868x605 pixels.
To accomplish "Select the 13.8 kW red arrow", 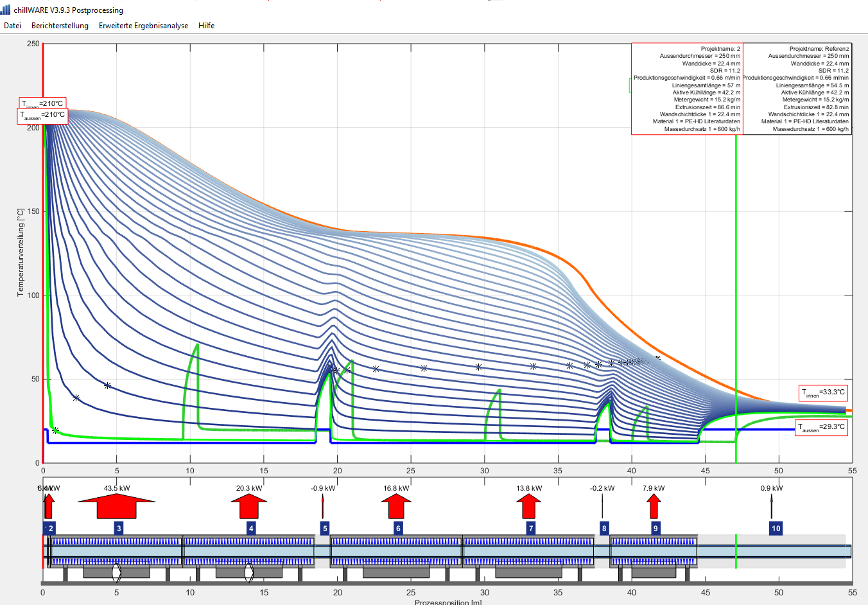I will (x=528, y=506).
